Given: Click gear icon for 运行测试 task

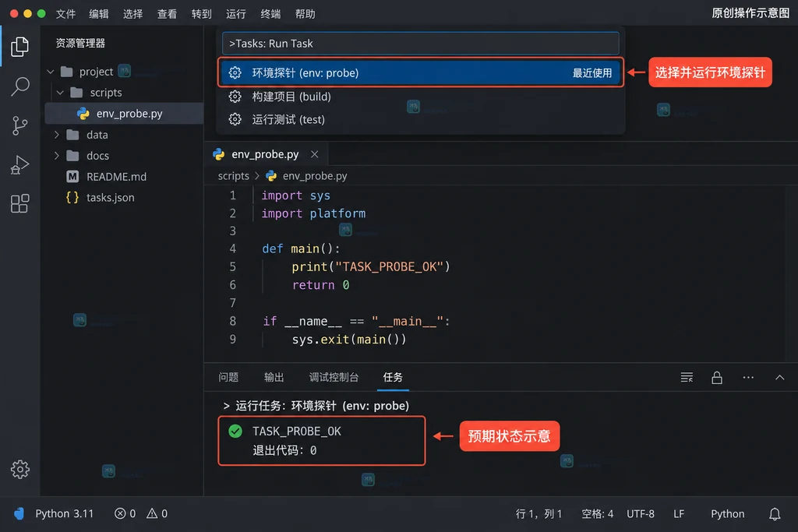Looking at the screenshot, I should pos(235,119).
